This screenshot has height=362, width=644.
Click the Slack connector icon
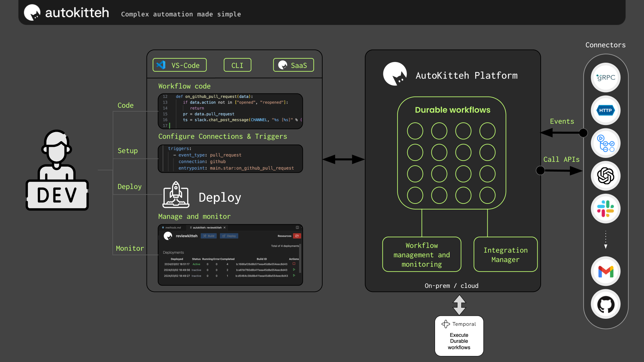pyautogui.click(x=605, y=208)
